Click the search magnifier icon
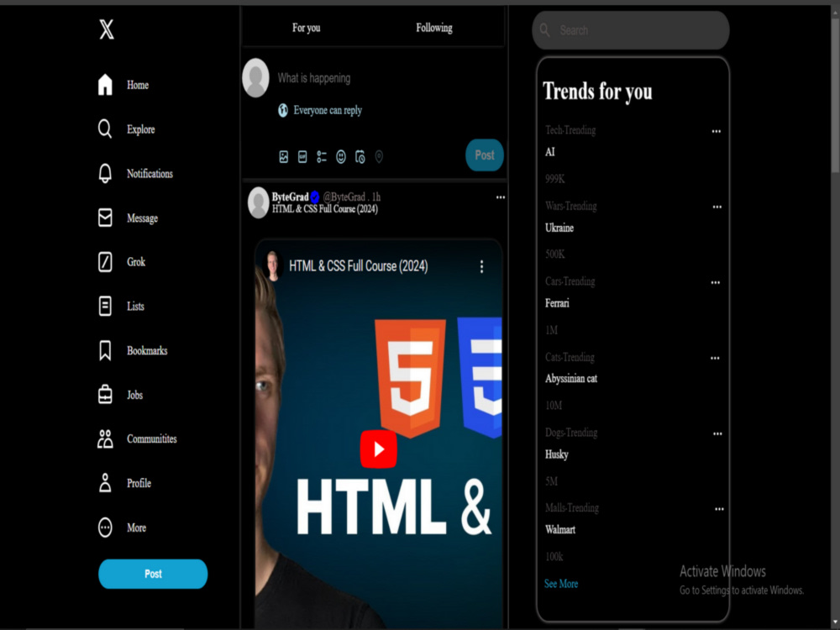Viewport: 840px width, 630px height. tap(545, 30)
